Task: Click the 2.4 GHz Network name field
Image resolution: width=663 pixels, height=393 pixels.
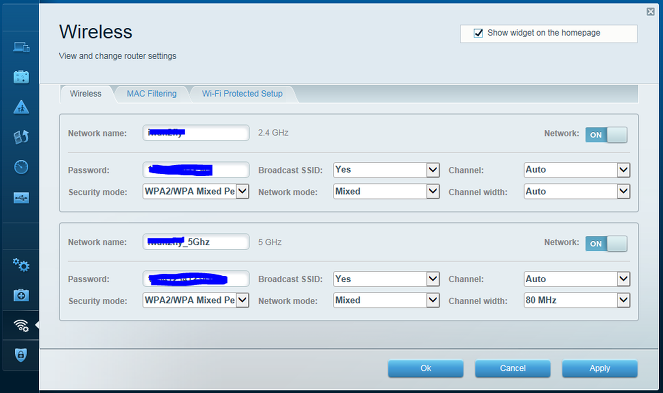Action: pyautogui.click(x=196, y=133)
